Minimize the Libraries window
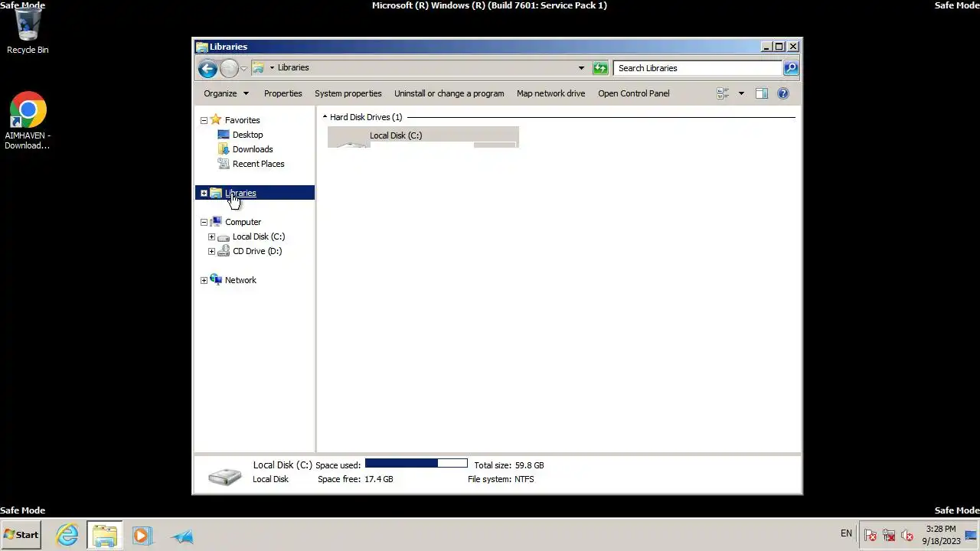Image resolution: width=980 pixels, height=551 pixels. [x=766, y=47]
